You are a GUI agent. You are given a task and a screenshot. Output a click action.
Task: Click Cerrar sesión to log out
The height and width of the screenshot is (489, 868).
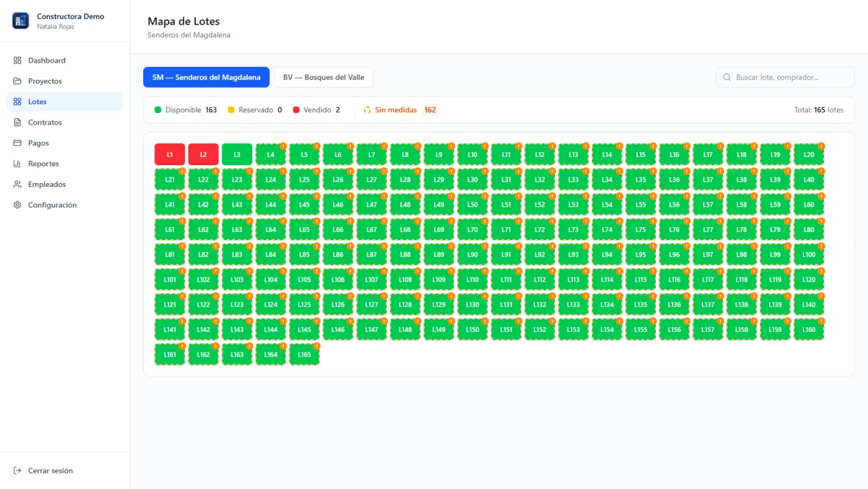pos(65,471)
